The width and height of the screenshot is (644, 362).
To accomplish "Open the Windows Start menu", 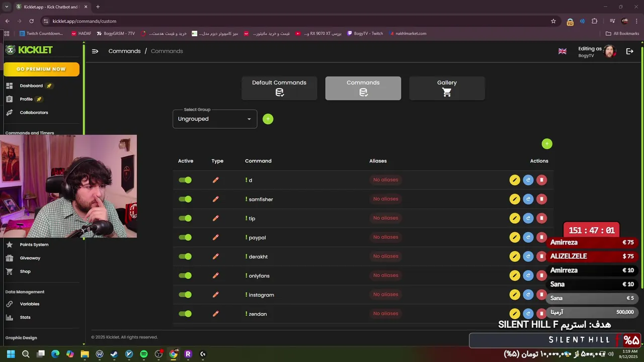I will (x=11, y=354).
